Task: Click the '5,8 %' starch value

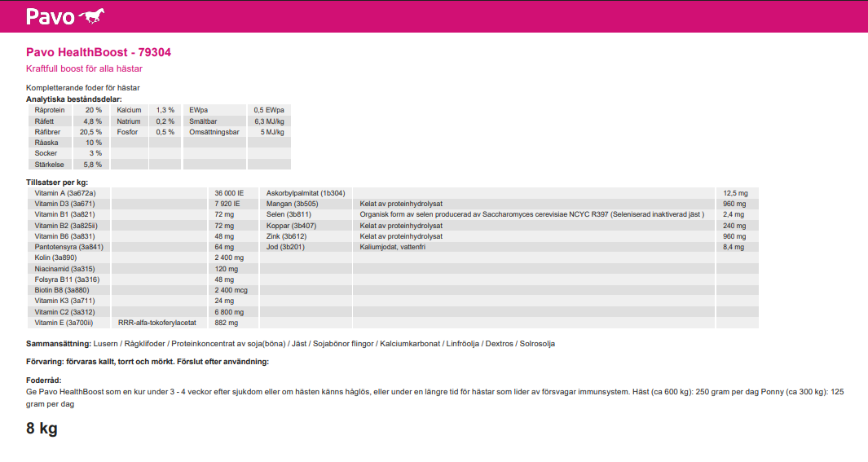Action: (x=93, y=165)
